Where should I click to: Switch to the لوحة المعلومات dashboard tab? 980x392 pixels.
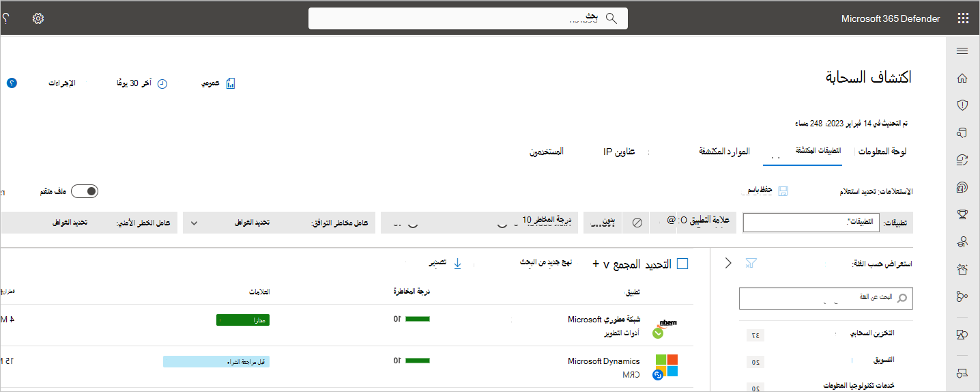[x=882, y=151]
